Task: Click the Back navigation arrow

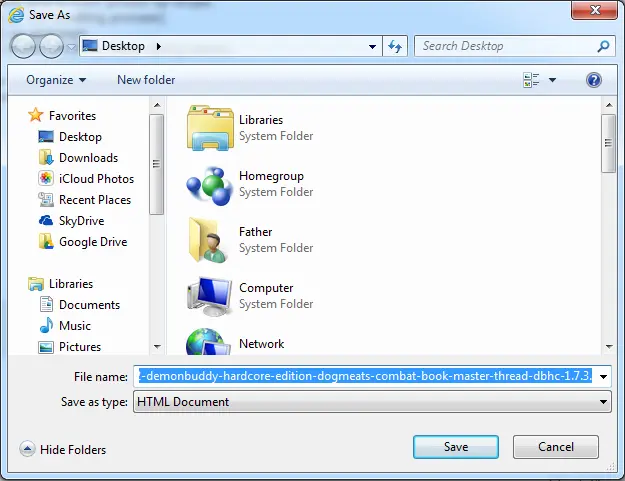Action: 25,46
